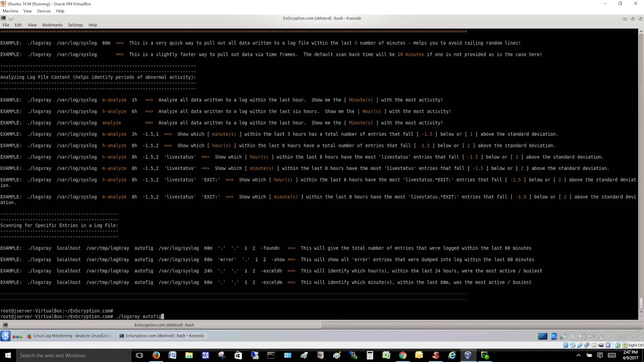Click KDE panel clock 02:47 PM

tap(624, 336)
